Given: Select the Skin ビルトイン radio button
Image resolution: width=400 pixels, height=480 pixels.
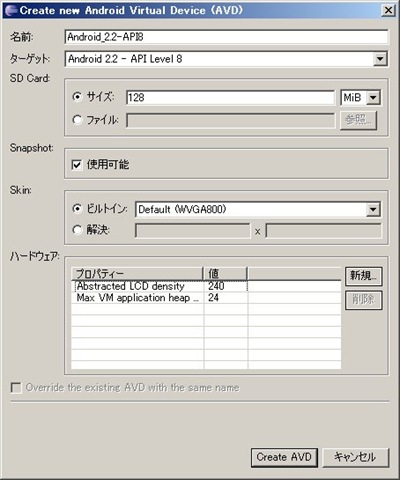Looking at the screenshot, I should [77, 209].
